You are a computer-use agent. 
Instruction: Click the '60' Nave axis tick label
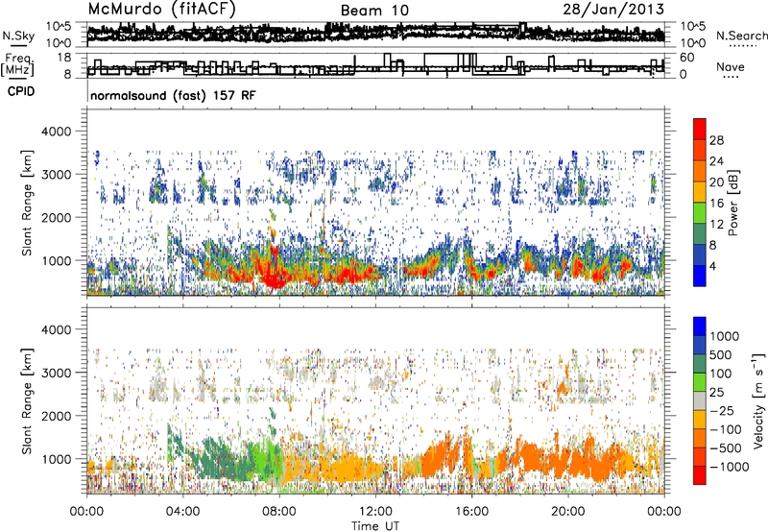pyautogui.click(x=686, y=58)
